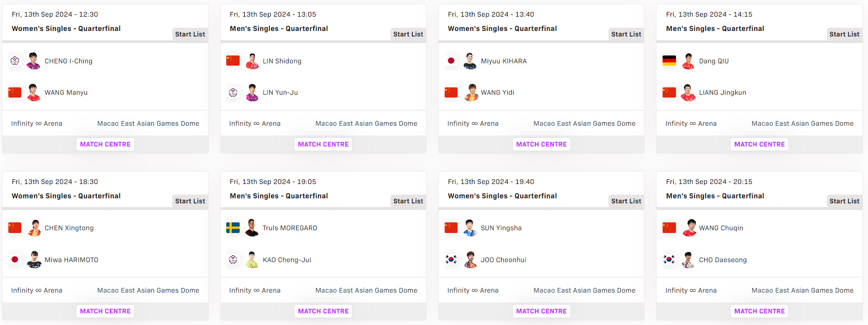Open Match Centre for CHEN Xingtong match
This screenshot has height=325, width=868.
pyautogui.click(x=105, y=311)
